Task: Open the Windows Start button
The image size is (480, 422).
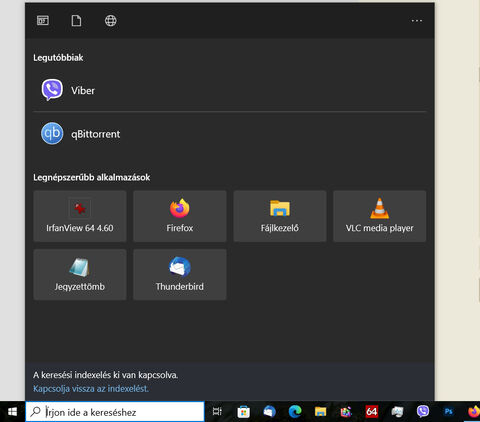Action: click(12, 412)
